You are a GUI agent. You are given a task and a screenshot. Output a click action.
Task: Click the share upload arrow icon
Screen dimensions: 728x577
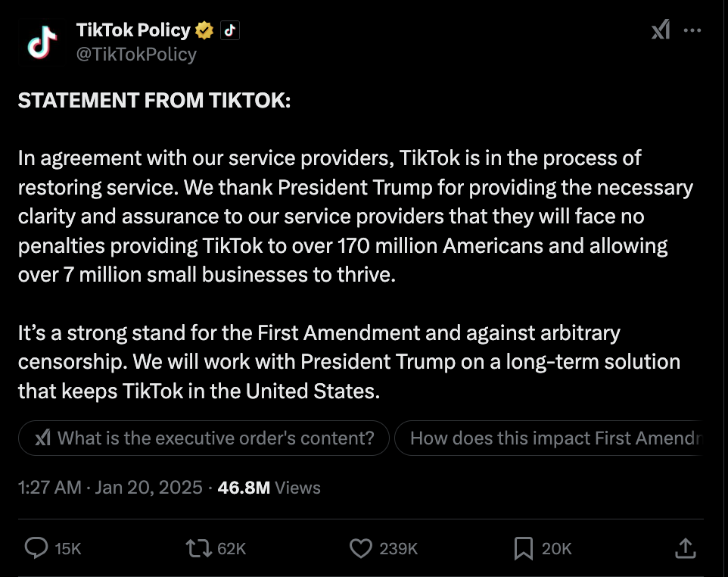coord(684,548)
